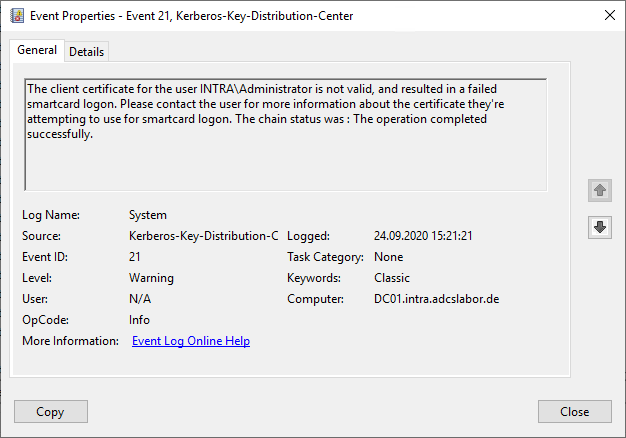Close the dialog using the title bar X
Screen dimensions: 626x438
pyautogui.click(x=610, y=16)
